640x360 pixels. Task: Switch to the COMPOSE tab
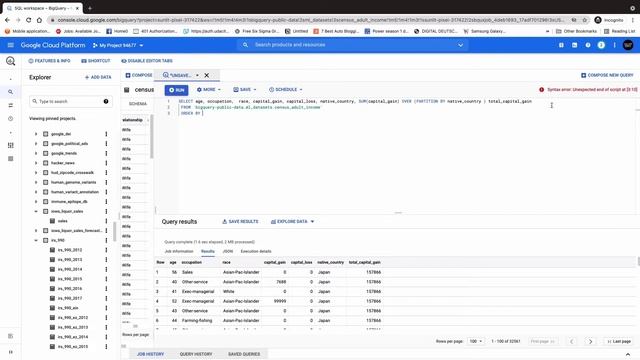(139, 75)
